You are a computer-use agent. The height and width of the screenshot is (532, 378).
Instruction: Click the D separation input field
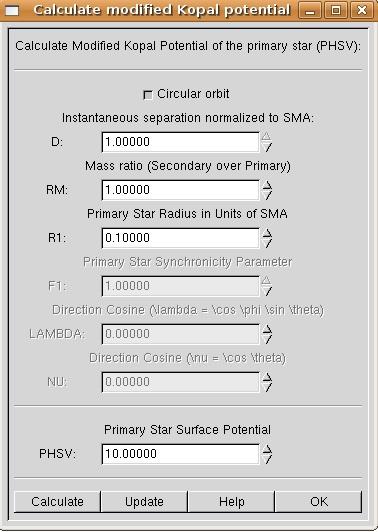click(181, 142)
